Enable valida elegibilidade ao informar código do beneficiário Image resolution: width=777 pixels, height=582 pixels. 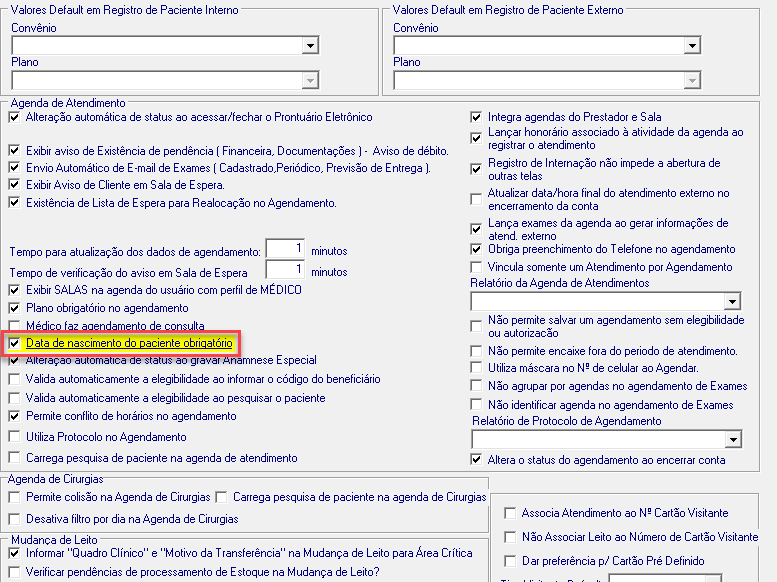tap(14, 379)
